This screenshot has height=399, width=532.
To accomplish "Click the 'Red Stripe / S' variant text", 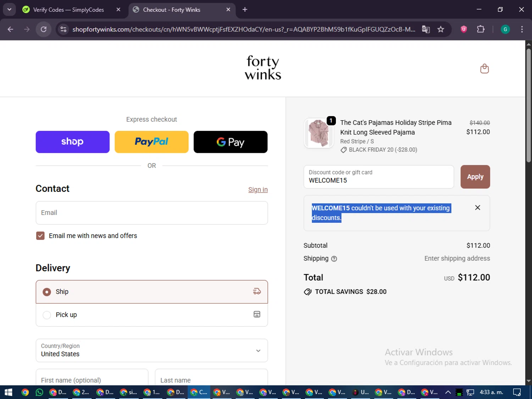I will [357, 141].
